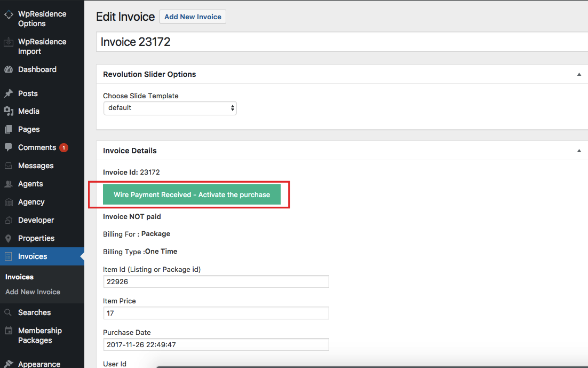588x368 pixels.
Task: Click Wire Payment Received activate button
Action: tap(192, 194)
